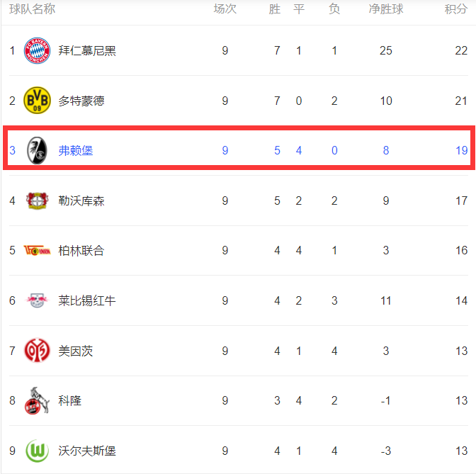Select the 沃尔夫斯堡 team name
The image size is (476, 474).
[x=87, y=451]
